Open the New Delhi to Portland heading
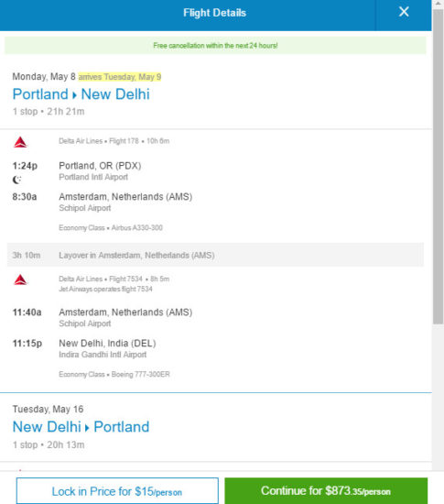Screen dimensions: 444x504 [x=81, y=427]
